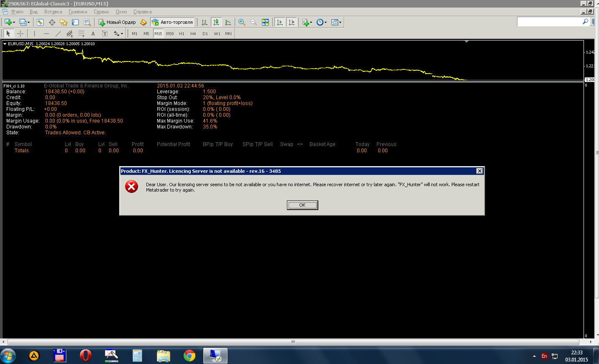
Task: Open the Сервис menu
Action: (x=101, y=12)
